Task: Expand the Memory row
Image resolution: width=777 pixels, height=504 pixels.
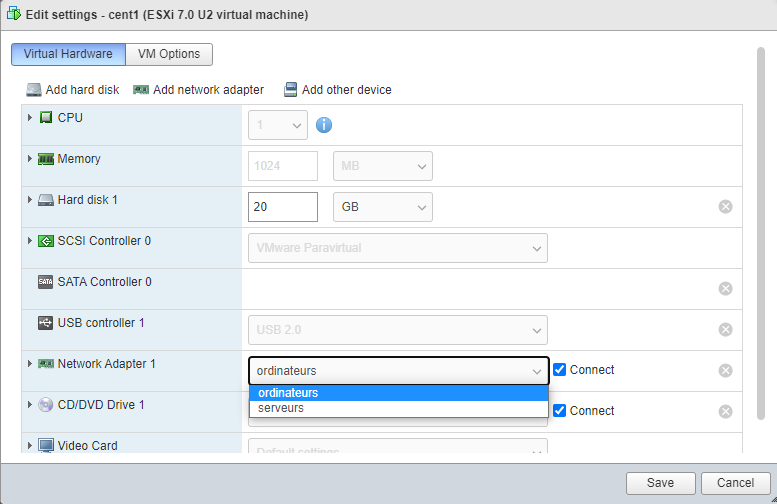Action: tap(30, 159)
